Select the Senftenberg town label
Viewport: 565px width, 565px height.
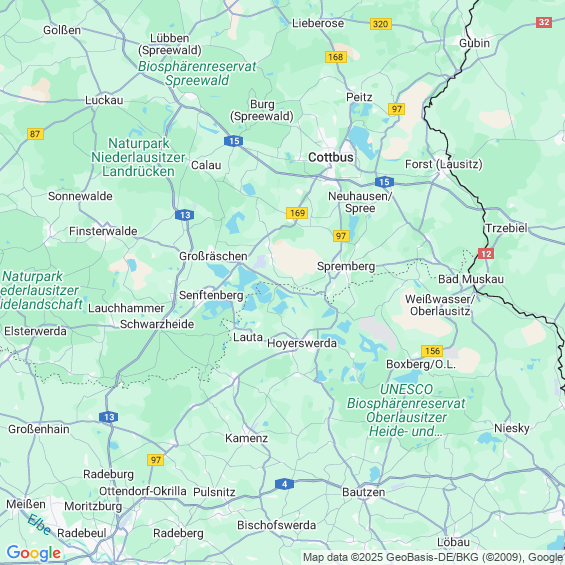tap(211, 295)
